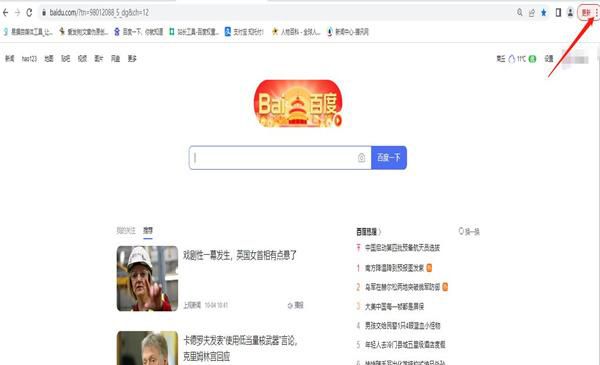The image size is (600, 365).
Task: Click the orange tag beside hot item 2
Action: click(445, 287)
